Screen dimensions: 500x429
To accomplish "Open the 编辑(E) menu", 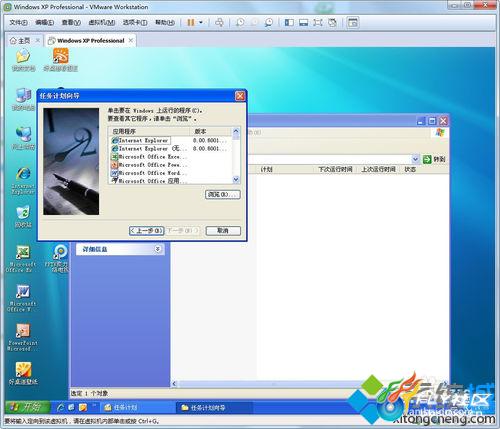I will point(45,23).
